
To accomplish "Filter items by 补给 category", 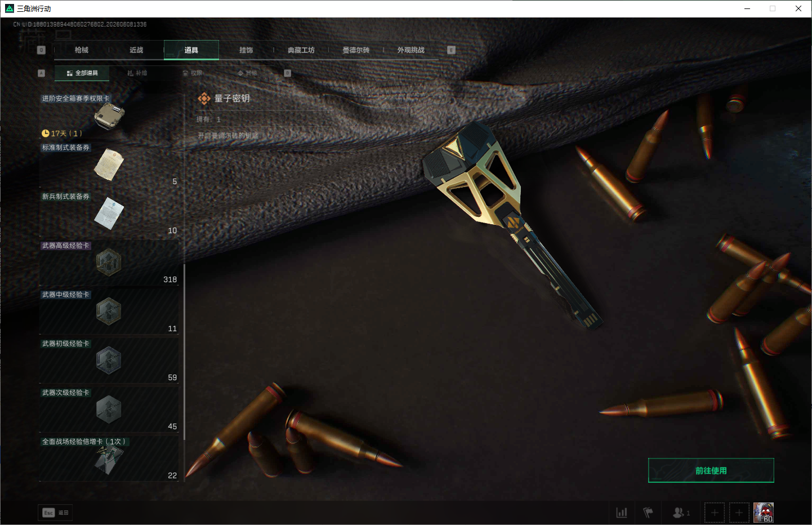I will coord(137,73).
